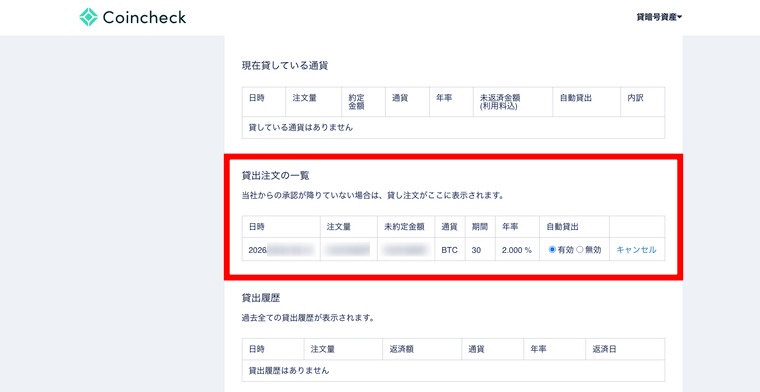The image size is (760, 392).
Task: Open the 貸暗号資産 dropdown menu
Action: click(x=659, y=17)
